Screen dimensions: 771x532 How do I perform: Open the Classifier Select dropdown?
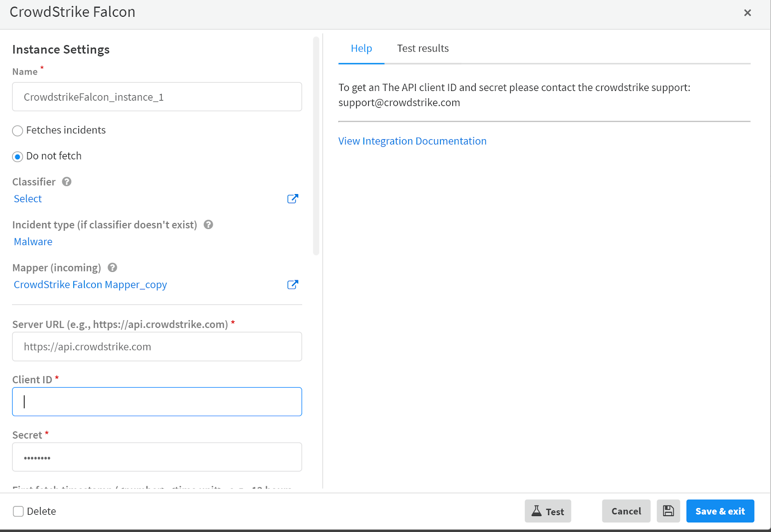(x=28, y=199)
